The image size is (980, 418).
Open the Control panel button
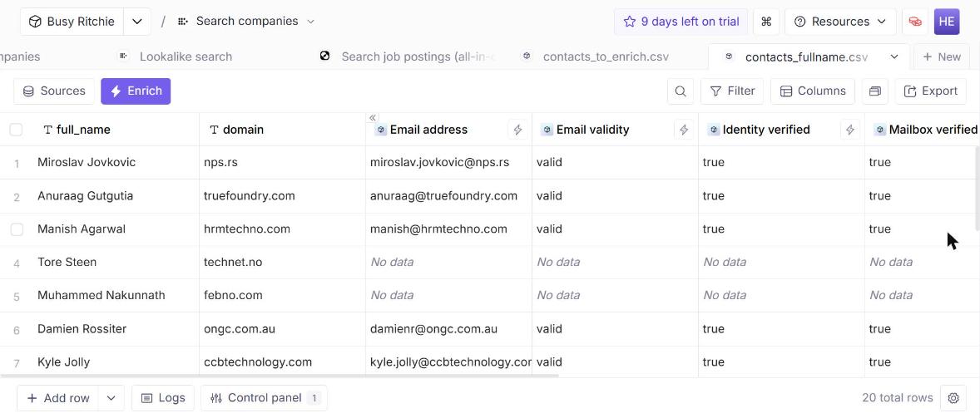[x=264, y=398]
